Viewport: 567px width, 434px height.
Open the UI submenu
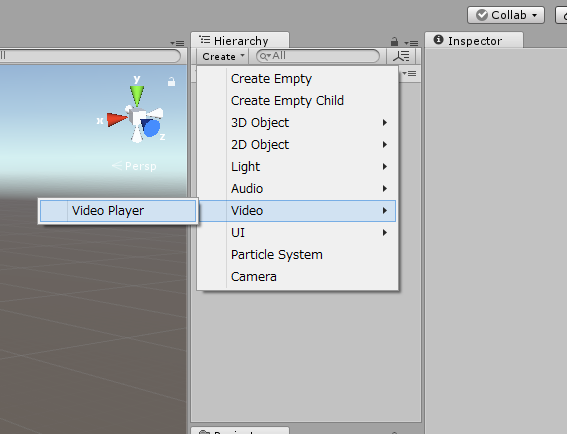point(298,233)
